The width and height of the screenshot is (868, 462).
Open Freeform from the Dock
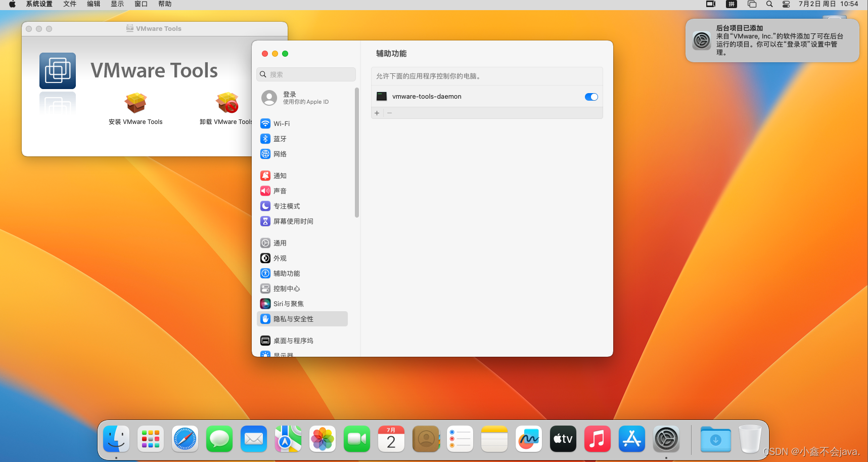(529, 439)
